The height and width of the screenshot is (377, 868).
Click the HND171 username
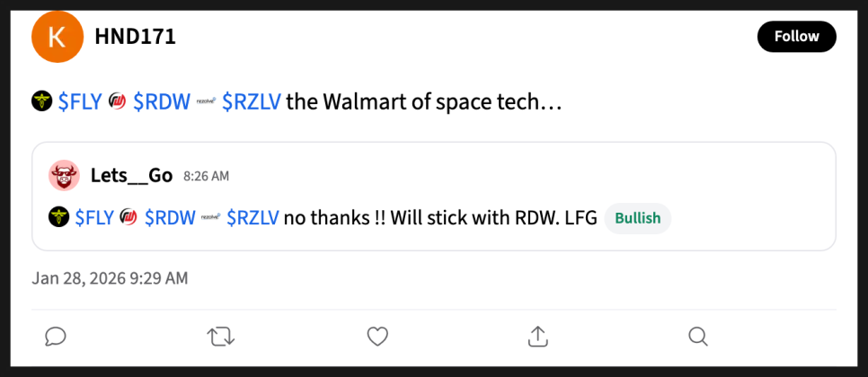tap(135, 37)
